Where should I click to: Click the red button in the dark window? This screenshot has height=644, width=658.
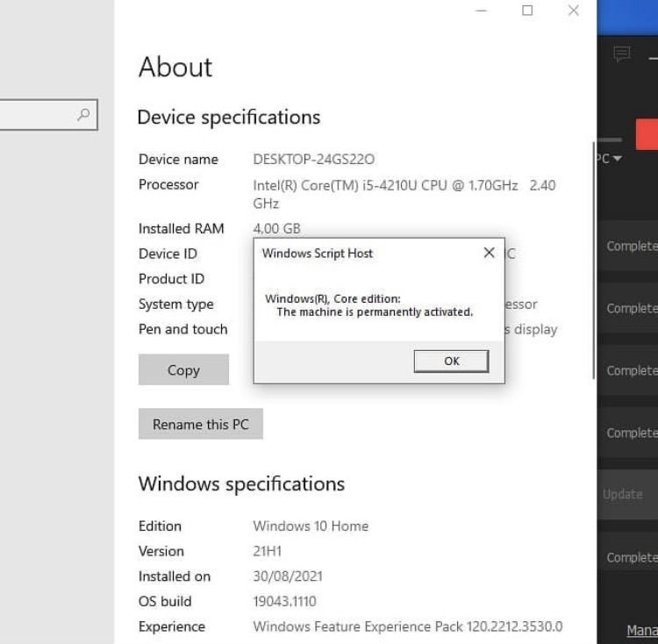pyautogui.click(x=647, y=134)
